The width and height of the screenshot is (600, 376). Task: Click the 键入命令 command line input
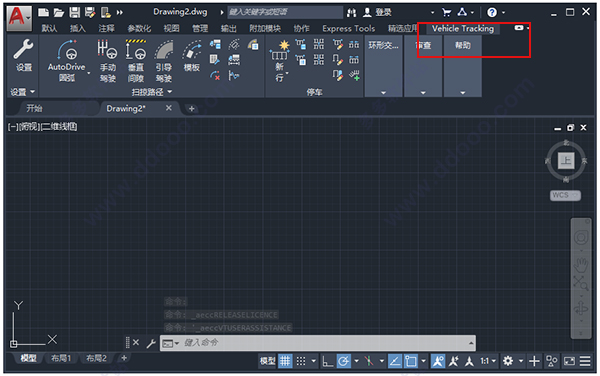click(318, 343)
